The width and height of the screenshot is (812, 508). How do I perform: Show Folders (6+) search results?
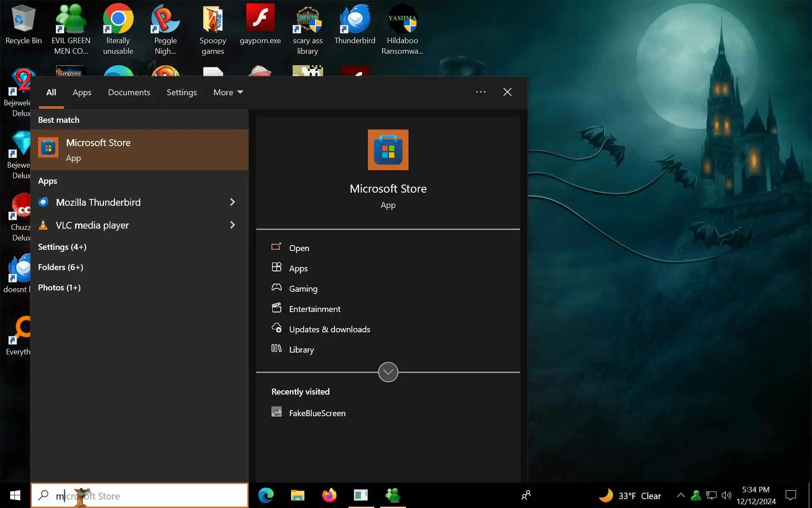pyautogui.click(x=60, y=267)
